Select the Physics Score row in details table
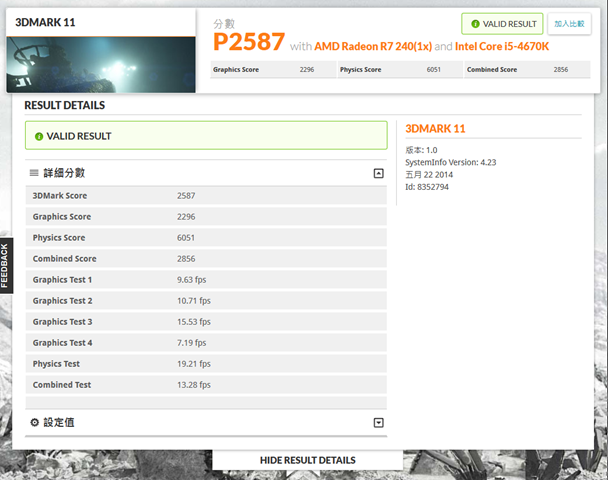This screenshot has height=480, width=608. tap(206, 238)
